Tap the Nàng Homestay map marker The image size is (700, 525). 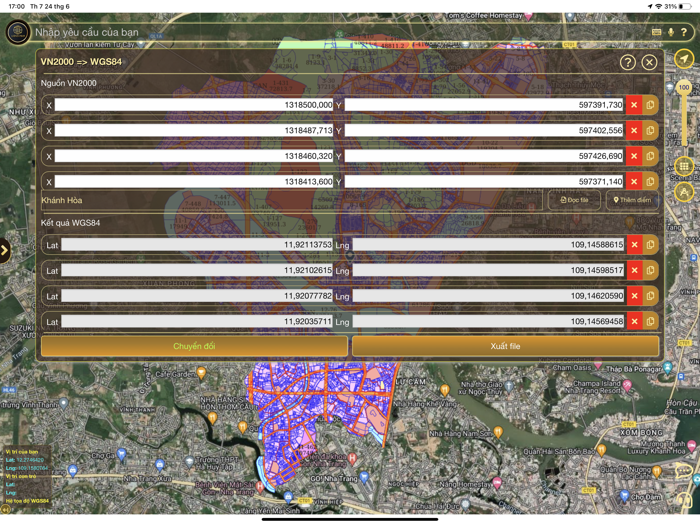tap(496, 482)
